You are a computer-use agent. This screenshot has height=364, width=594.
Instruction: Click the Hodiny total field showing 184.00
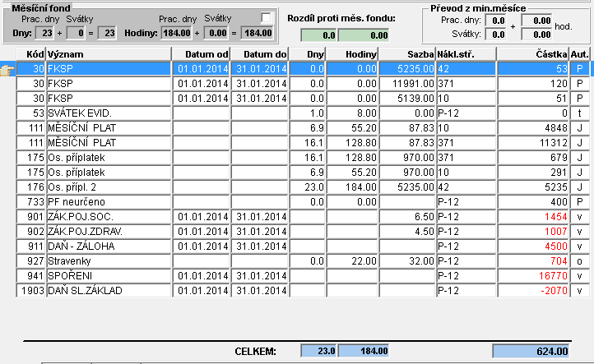(258, 34)
